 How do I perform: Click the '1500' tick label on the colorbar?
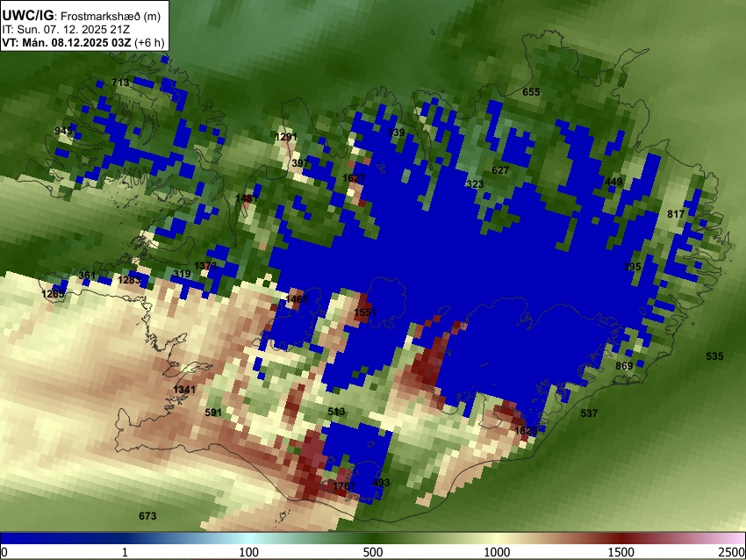point(621,552)
